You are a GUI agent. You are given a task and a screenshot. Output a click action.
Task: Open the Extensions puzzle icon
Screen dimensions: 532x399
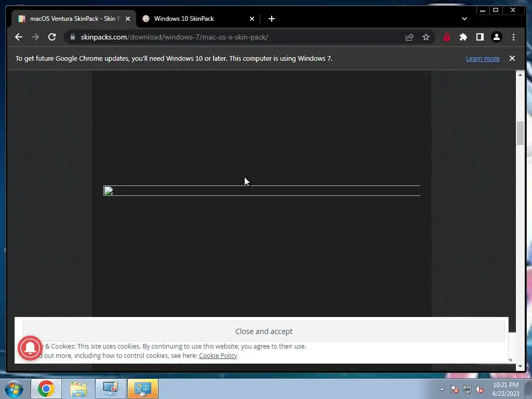(x=463, y=37)
